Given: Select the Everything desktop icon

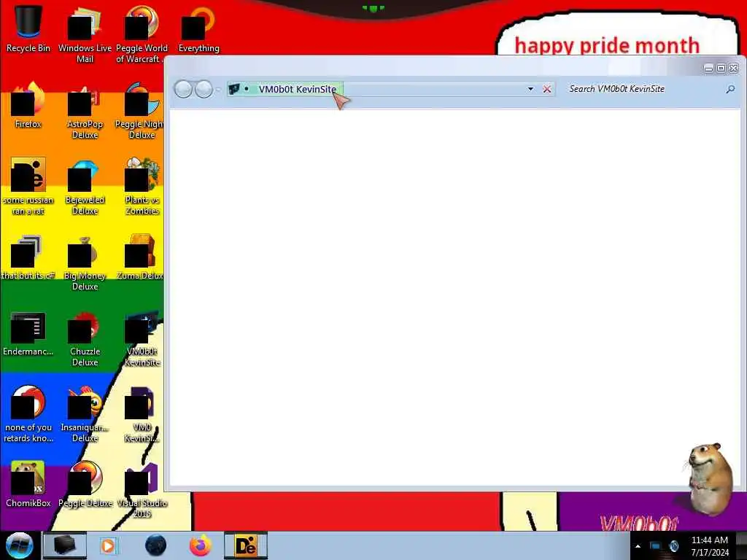Looking at the screenshot, I should click(x=198, y=28).
